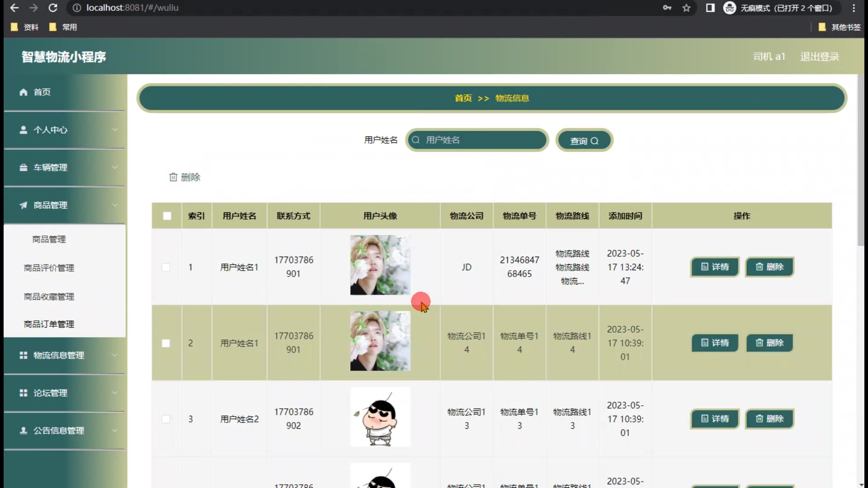Viewport: 868px width, 488px height.
Task: Click trash icon of the top 删除 action
Action: (x=173, y=177)
